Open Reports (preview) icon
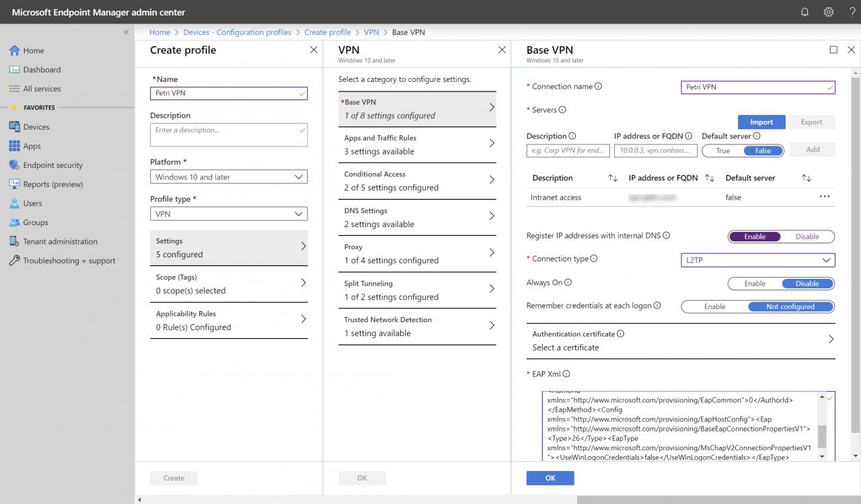 click(x=14, y=184)
